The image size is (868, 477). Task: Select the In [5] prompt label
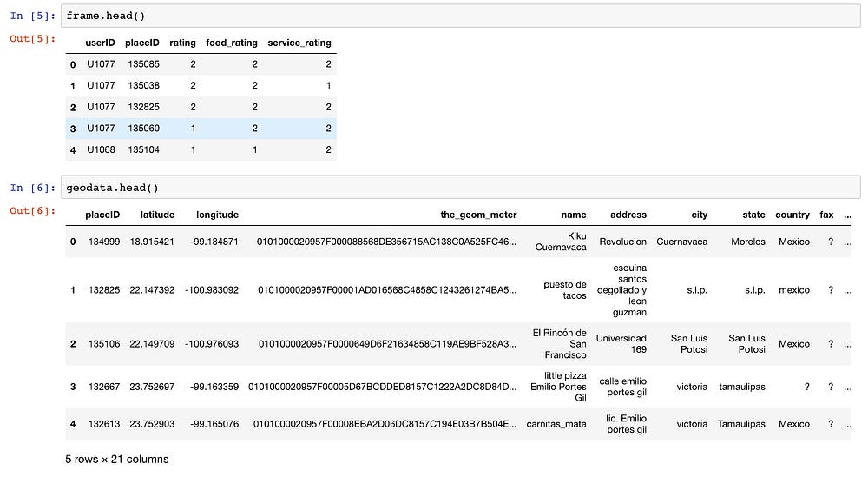tap(32, 16)
